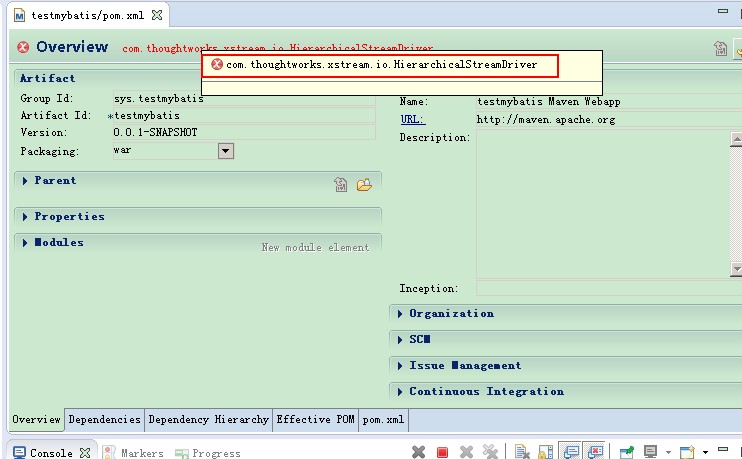The height and width of the screenshot is (459, 742).
Task: Toggle Show Console on Standard Error
Action: (x=596, y=452)
